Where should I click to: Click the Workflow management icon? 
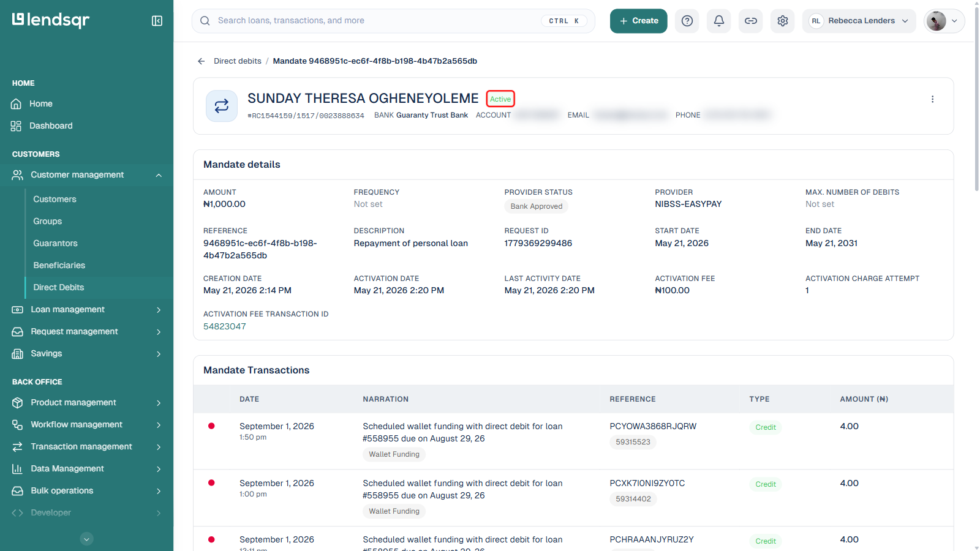17,425
